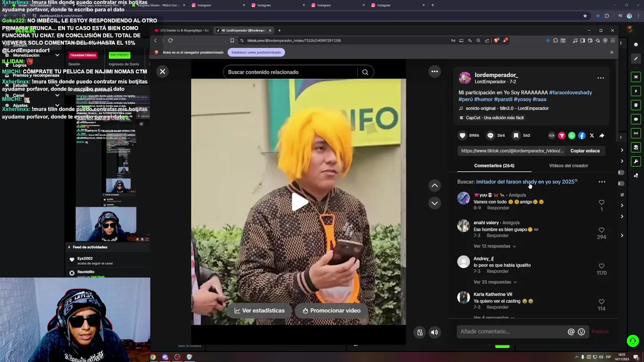Click the suggested search imitador del faraon shady
This screenshot has width=644, height=362.
click(525, 182)
